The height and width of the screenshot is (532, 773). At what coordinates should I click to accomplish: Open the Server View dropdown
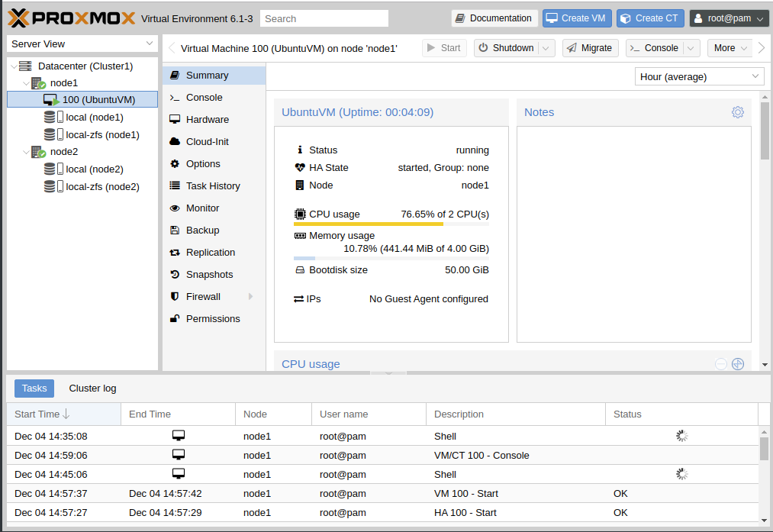[82, 44]
